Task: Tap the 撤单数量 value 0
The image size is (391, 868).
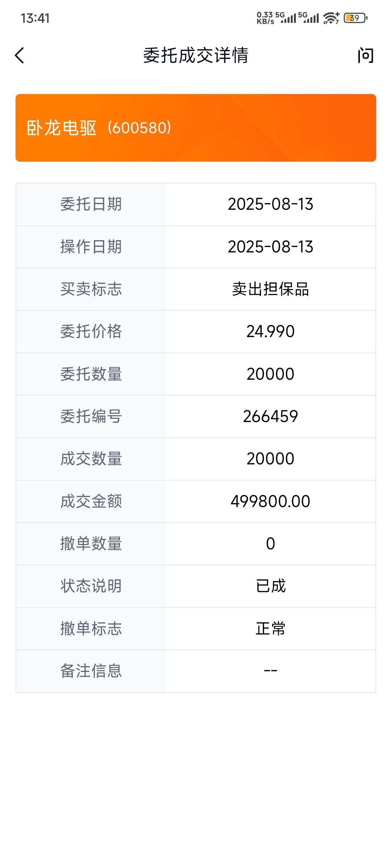Action: click(270, 544)
